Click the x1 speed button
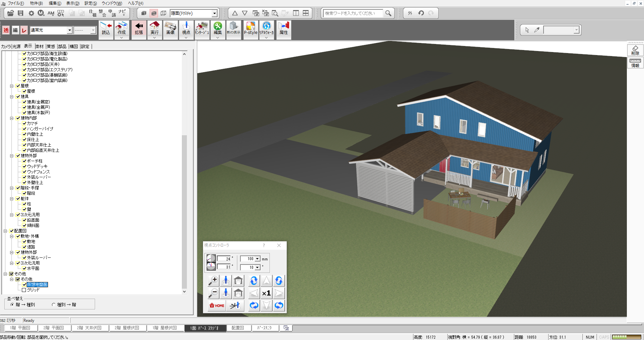This screenshot has height=340, width=644. point(266,293)
